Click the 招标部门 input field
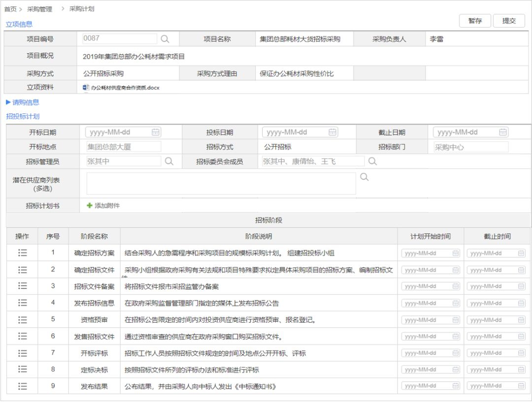 tap(471, 147)
